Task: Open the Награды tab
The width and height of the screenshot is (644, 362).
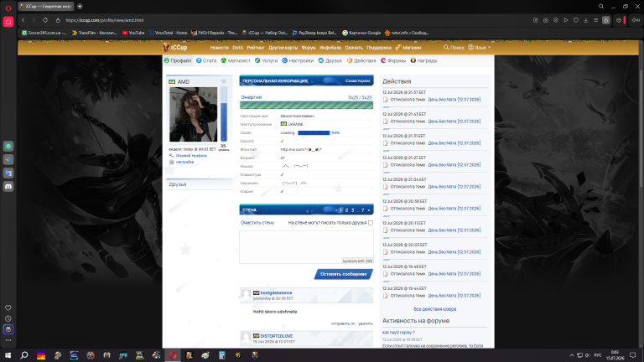Action: click(x=423, y=60)
